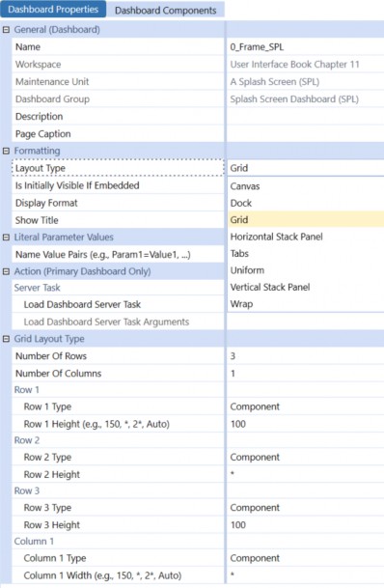The image size is (384, 588).
Task: Pick Horizontal Stack Panel layout option
Action: pos(306,237)
